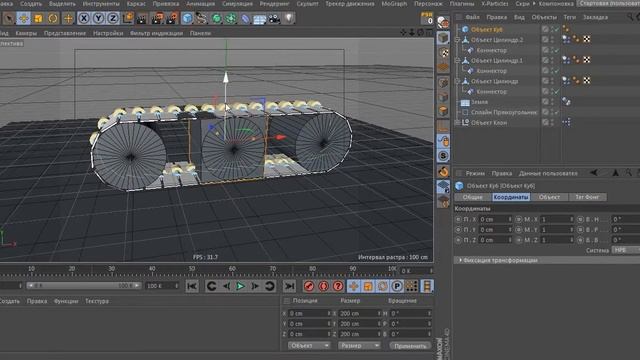The height and width of the screenshot is (360, 640).
Task: Toggle the X axis lock
Action: [x=83, y=18]
